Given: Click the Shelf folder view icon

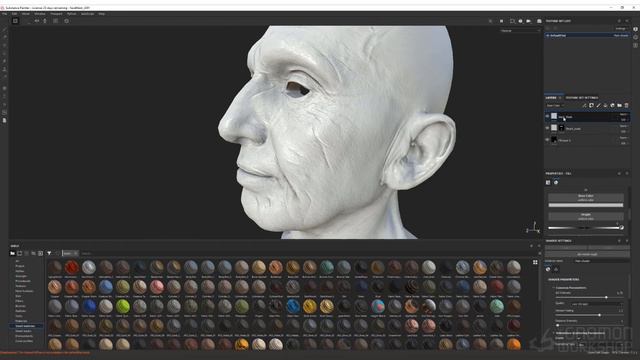Looking at the screenshot, I should click(13, 253).
